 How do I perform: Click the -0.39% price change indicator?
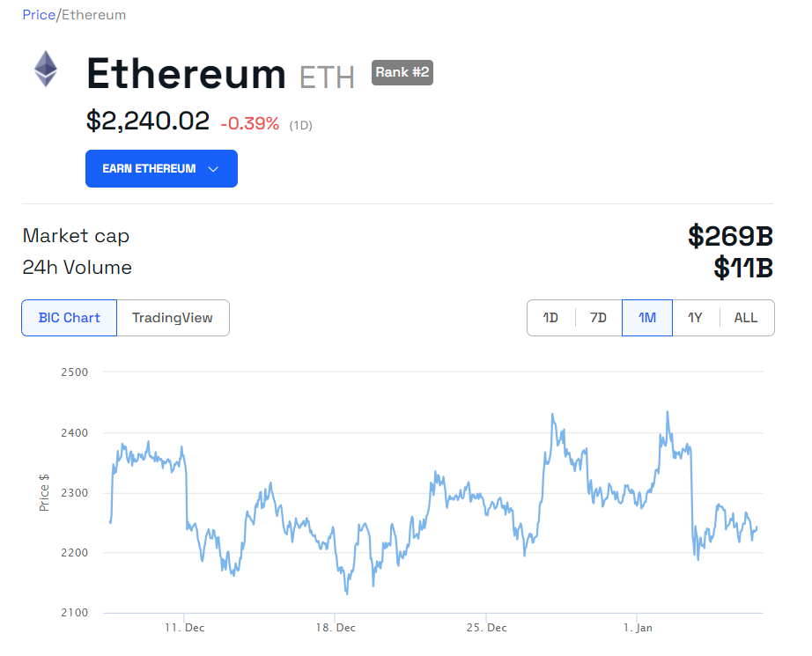point(249,124)
